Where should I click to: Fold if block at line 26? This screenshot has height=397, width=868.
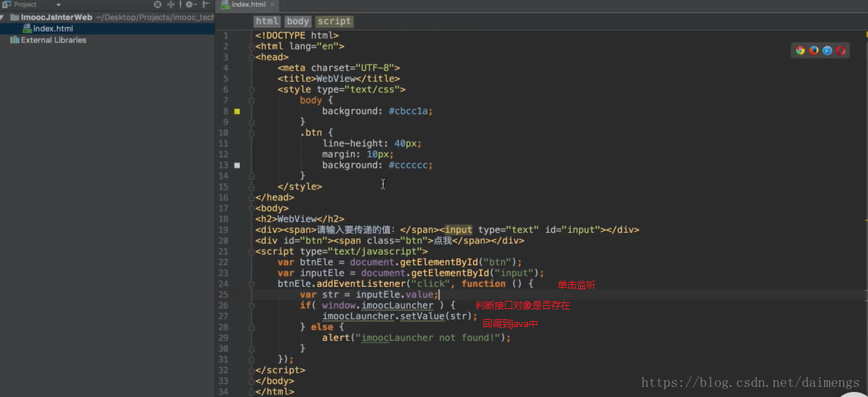(251, 305)
